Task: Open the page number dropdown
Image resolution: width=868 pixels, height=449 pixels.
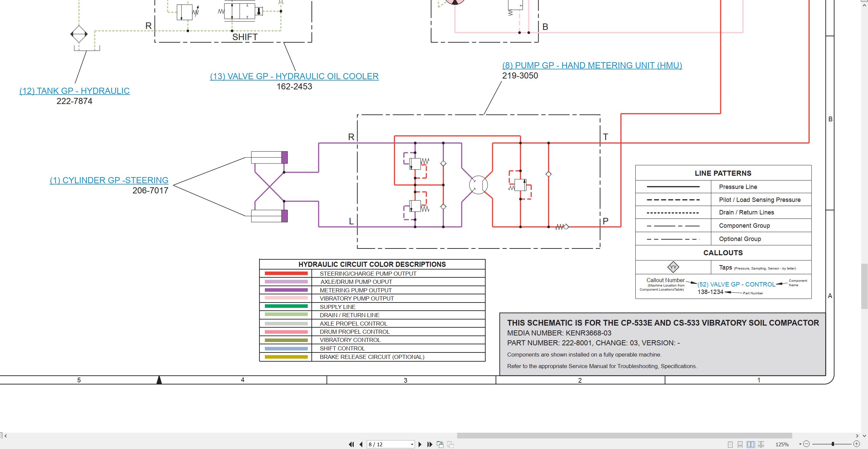Action: 412,444
